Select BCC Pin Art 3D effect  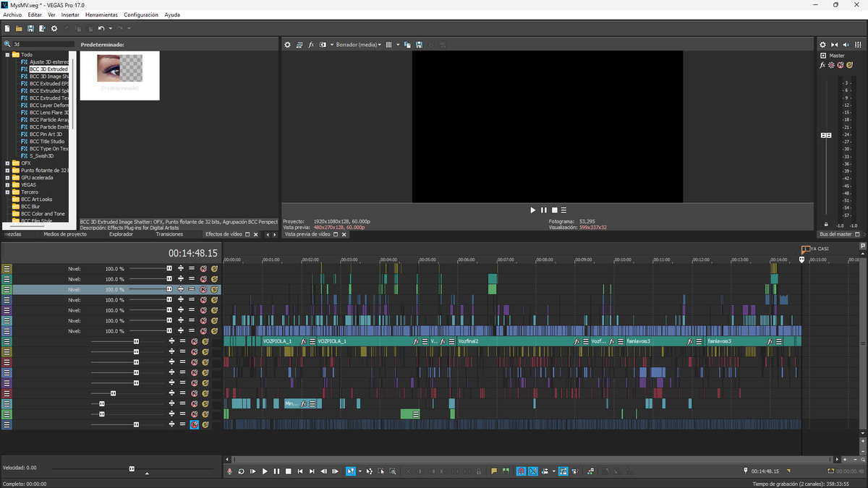(x=46, y=134)
